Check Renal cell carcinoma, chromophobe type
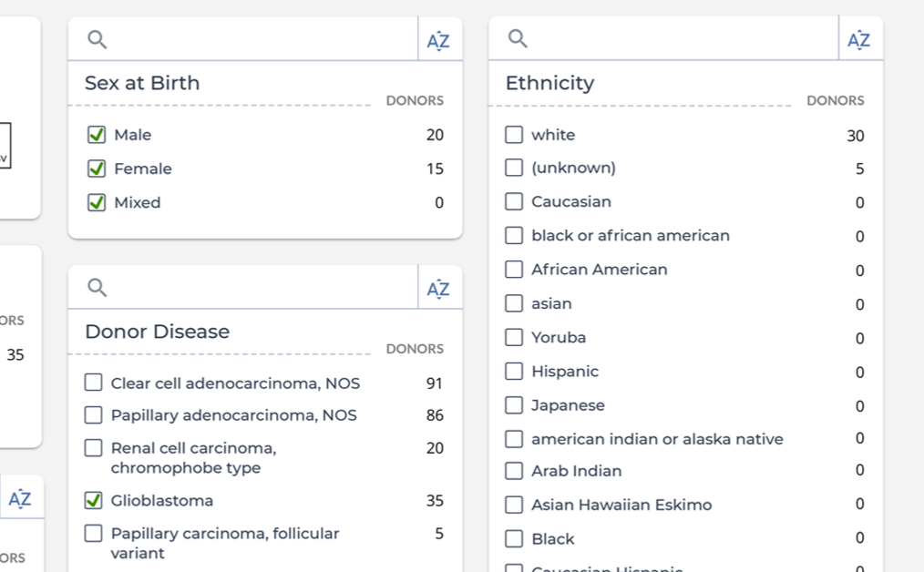This screenshot has height=572, width=924. (93, 448)
